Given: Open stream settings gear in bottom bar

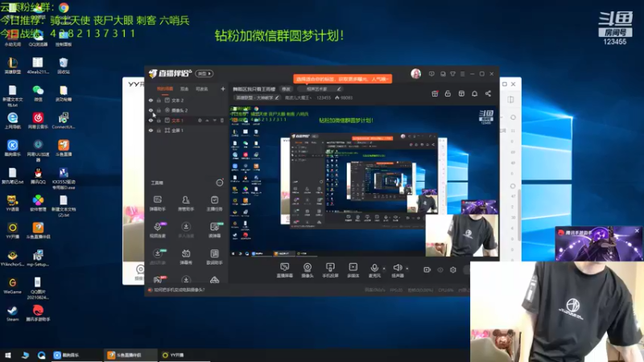Looking at the screenshot, I should pos(453,269).
